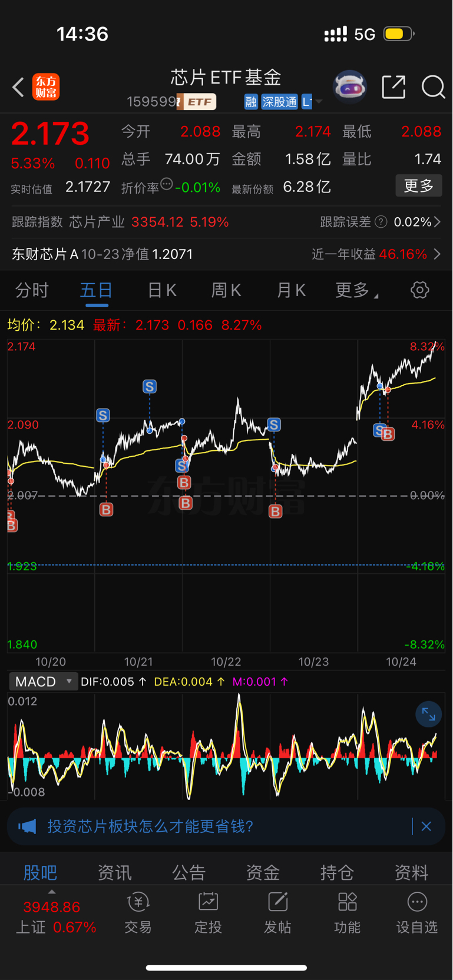Tap the 功能 functions grid icon
The image size is (453, 980).
(347, 902)
